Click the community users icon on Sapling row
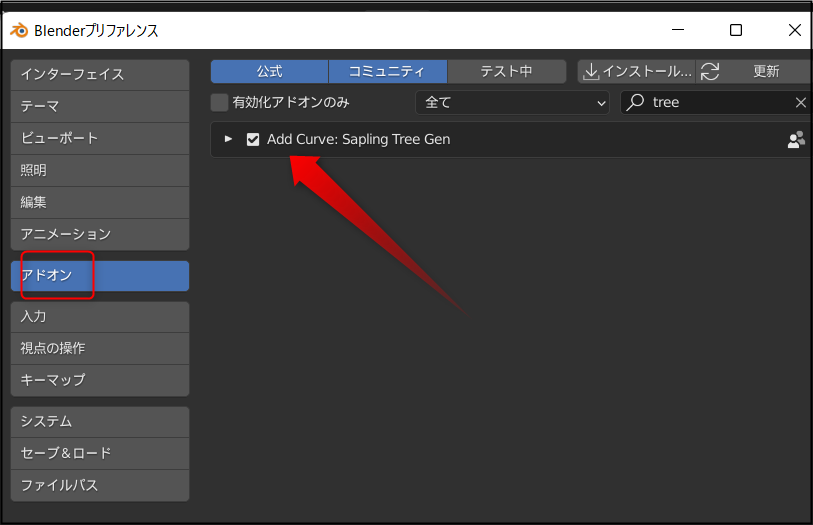 point(796,139)
